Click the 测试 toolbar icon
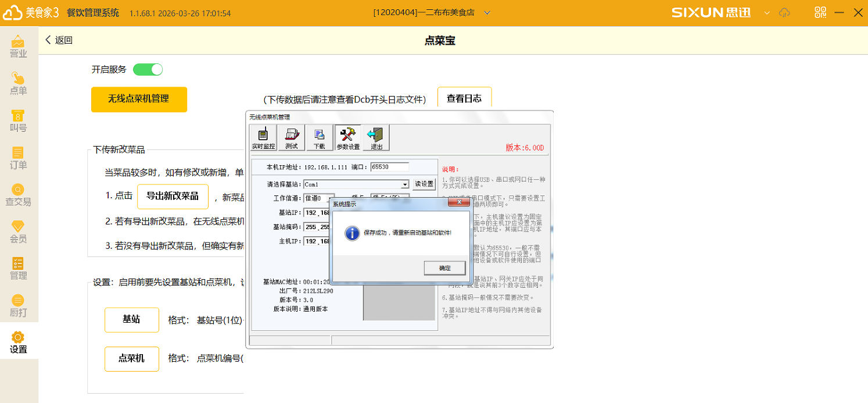The height and width of the screenshot is (403, 868). tap(291, 138)
